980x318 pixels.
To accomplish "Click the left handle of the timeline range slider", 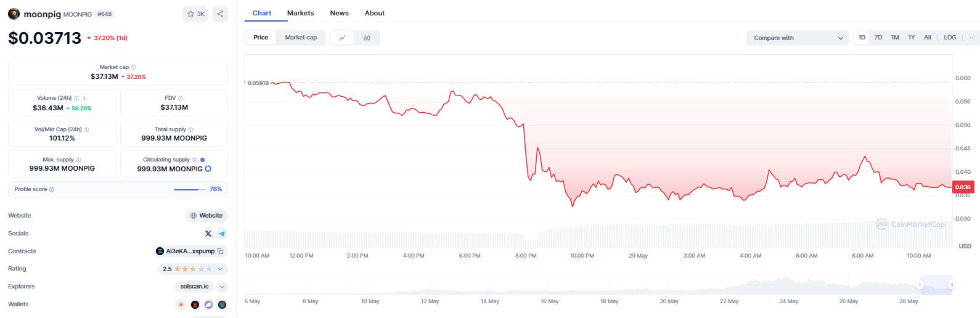I will [x=920, y=285].
